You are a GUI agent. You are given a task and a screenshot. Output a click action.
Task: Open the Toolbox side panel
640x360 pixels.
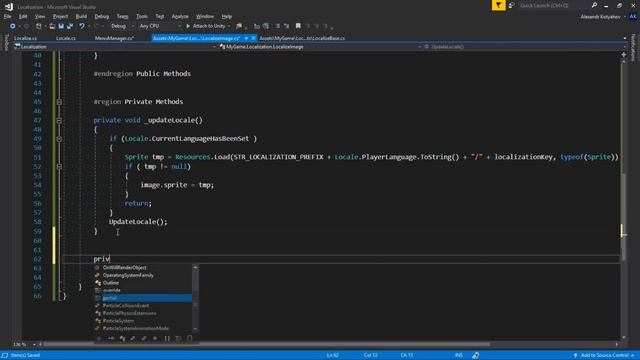6,42
